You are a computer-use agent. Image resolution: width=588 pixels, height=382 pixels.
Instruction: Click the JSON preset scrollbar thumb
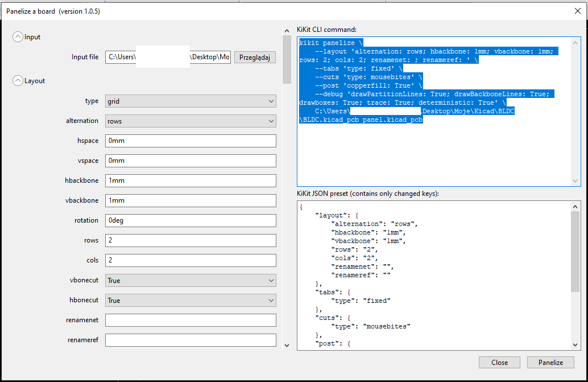click(x=575, y=252)
